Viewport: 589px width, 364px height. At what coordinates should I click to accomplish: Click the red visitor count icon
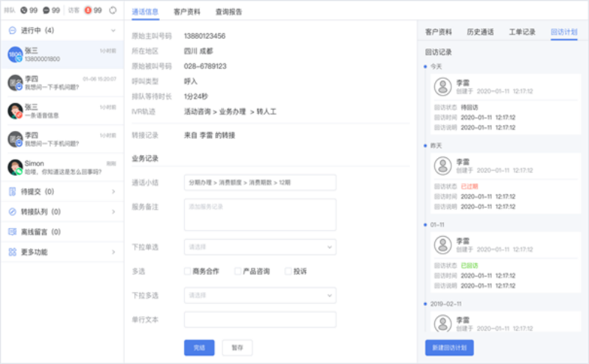click(x=88, y=10)
